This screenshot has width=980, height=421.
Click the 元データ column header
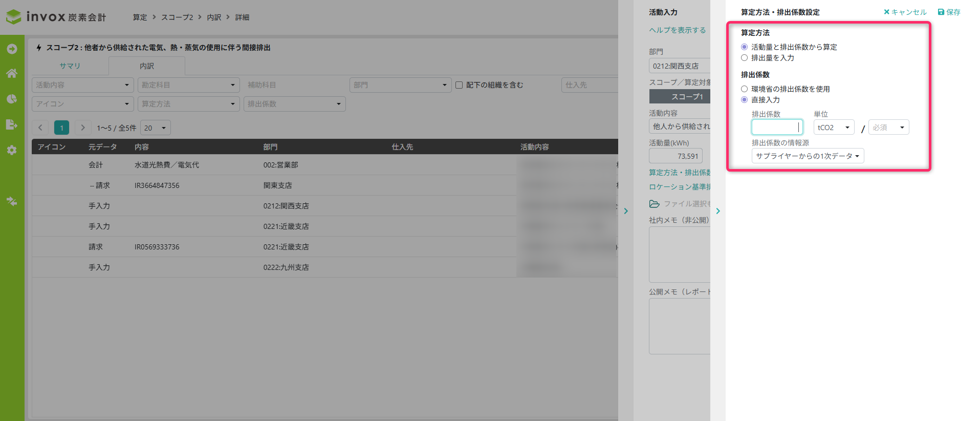[102, 147]
